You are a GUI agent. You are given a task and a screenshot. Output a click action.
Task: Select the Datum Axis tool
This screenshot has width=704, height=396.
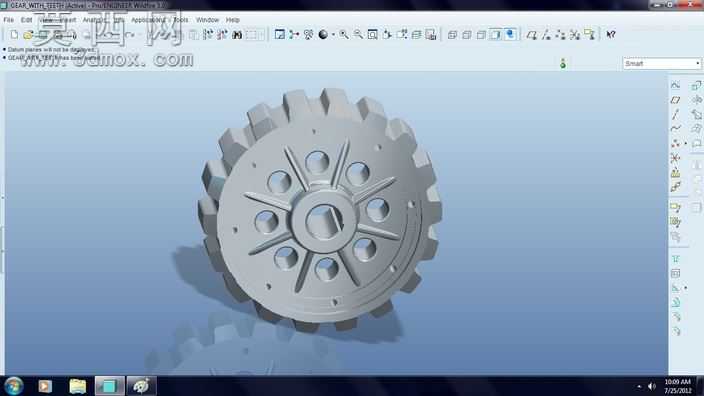[x=675, y=114]
